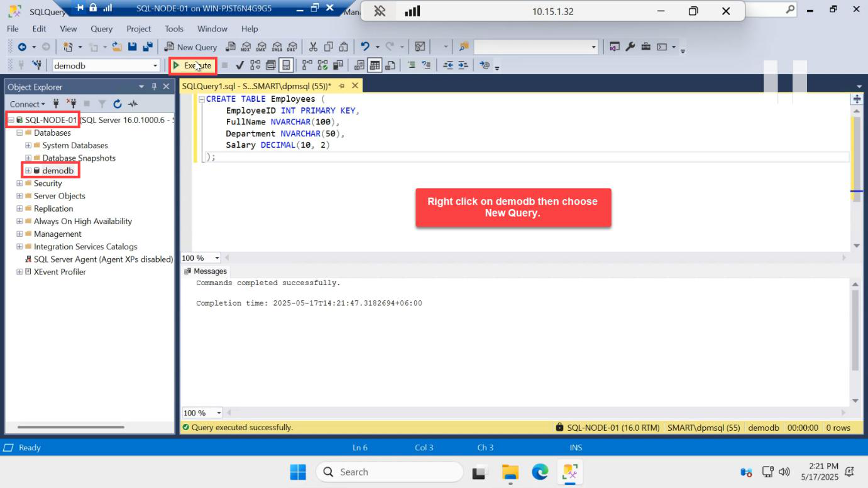This screenshot has width=868, height=488.
Task: Close the SQLQuery1.sql tab
Action: pyautogui.click(x=355, y=86)
